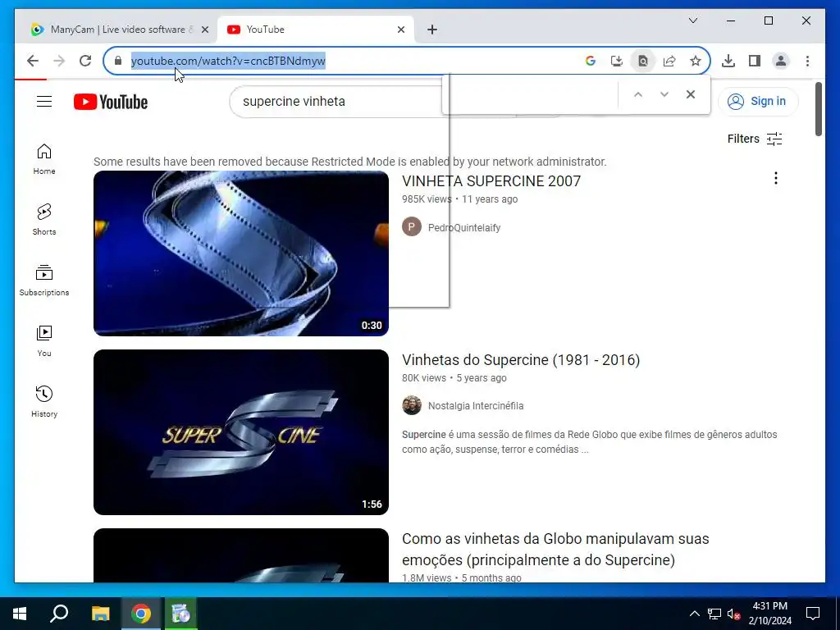Open Como as vinhetas da Globo video title
Image resolution: width=840 pixels, height=630 pixels.
(555, 549)
